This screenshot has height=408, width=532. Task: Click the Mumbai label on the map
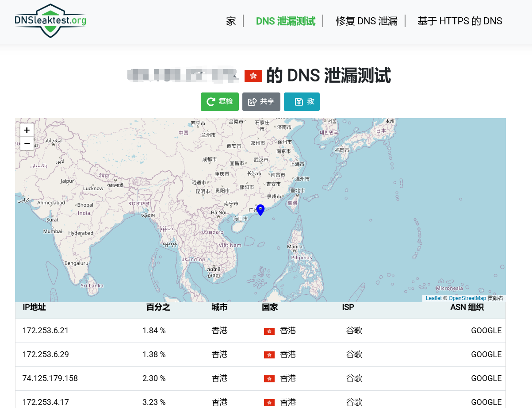tap(53, 231)
